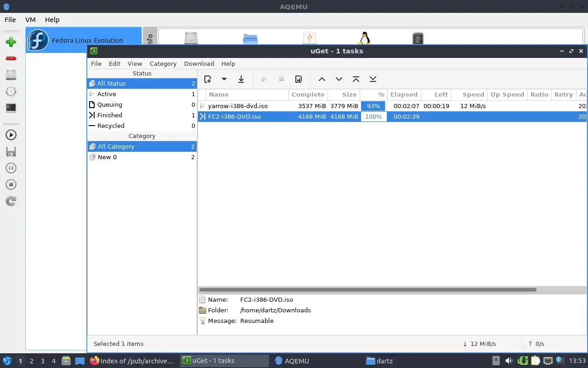Screen dimensions: 588x368
Task: Click the USB tab icon in AQEMU
Action: (x=310, y=38)
